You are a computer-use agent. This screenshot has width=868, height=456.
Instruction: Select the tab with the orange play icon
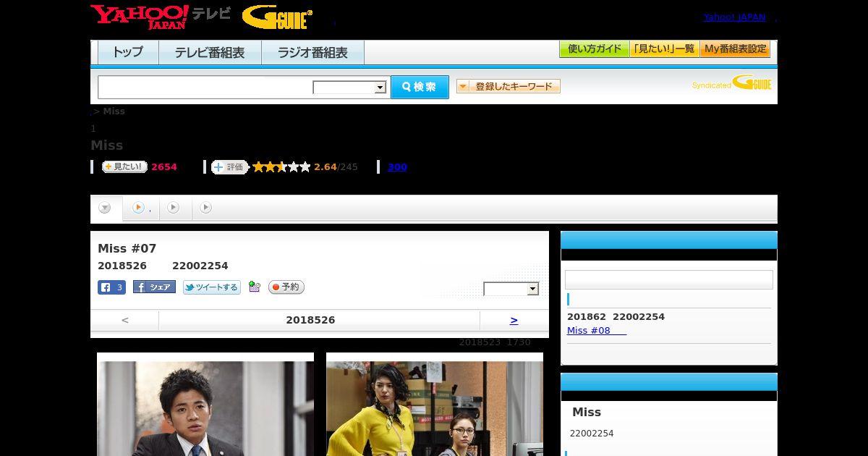(x=140, y=208)
